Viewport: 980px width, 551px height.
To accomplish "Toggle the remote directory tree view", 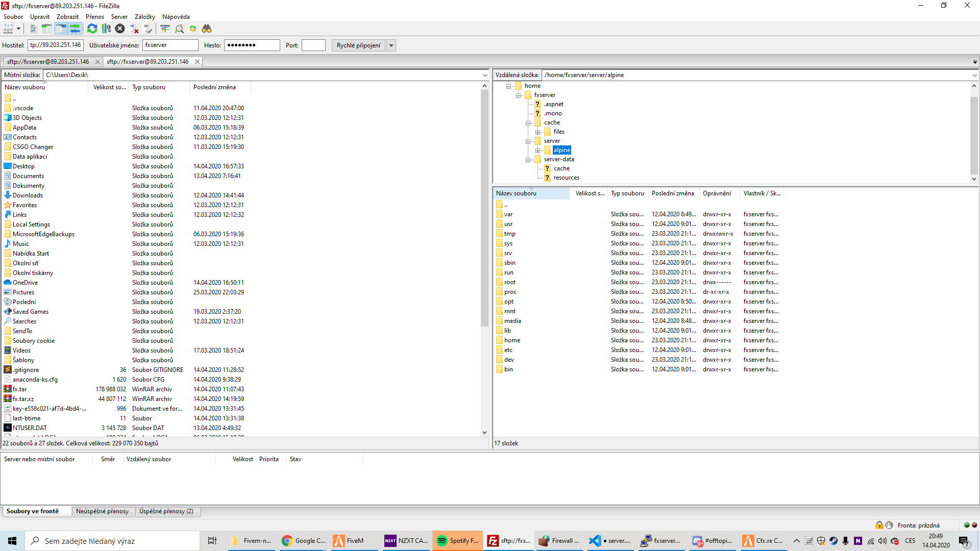I will pos(60,29).
